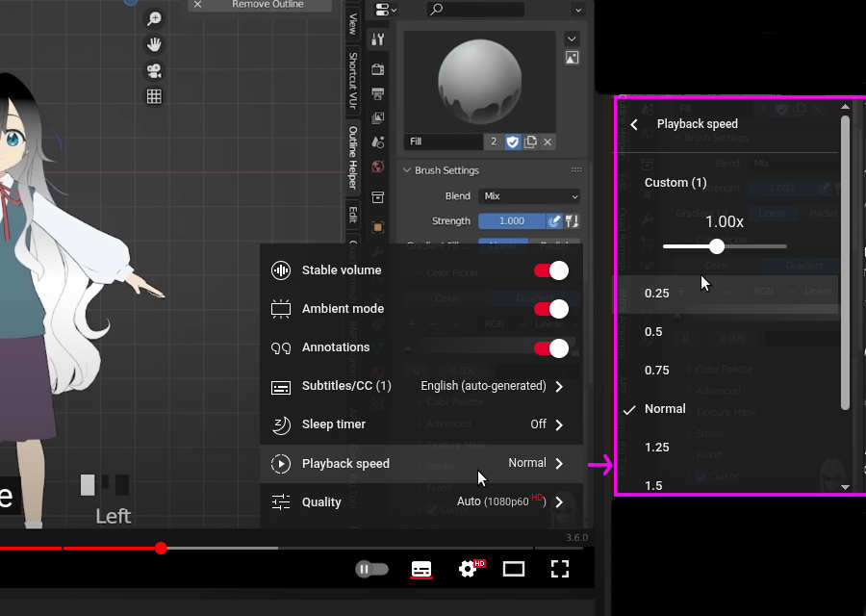This screenshot has width=866, height=616.
Task: Click the properties search field
Action: [x=475, y=9]
